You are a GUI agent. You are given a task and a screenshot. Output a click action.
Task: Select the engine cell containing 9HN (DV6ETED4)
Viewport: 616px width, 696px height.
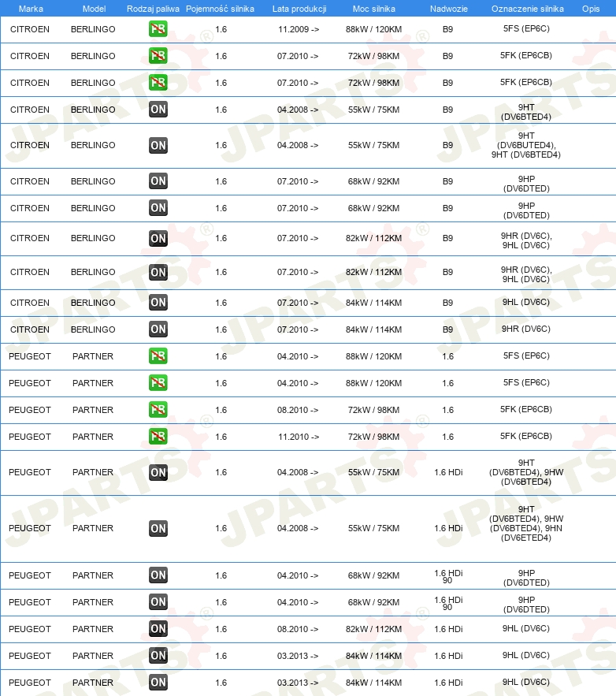[x=526, y=523]
